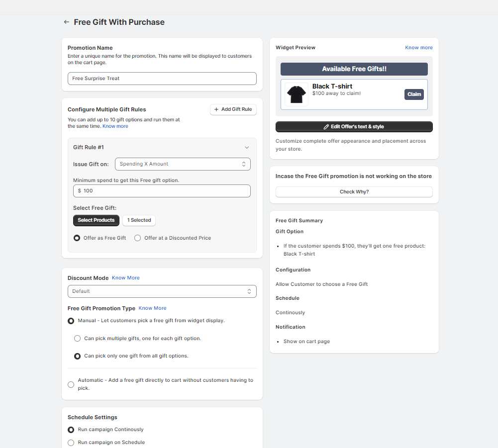The width and height of the screenshot is (498, 448).
Task: Select Automatic free gift promotion type
Action: [x=71, y=384]
